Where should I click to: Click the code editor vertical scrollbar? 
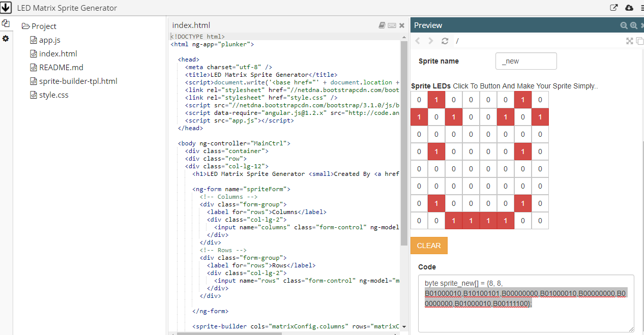[404, 142]
